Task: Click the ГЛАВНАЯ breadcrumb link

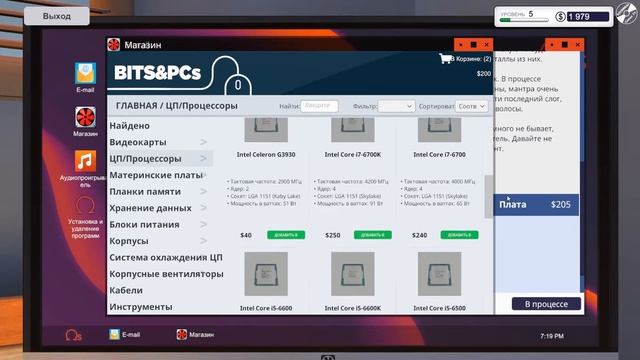Action: [136, 106]
